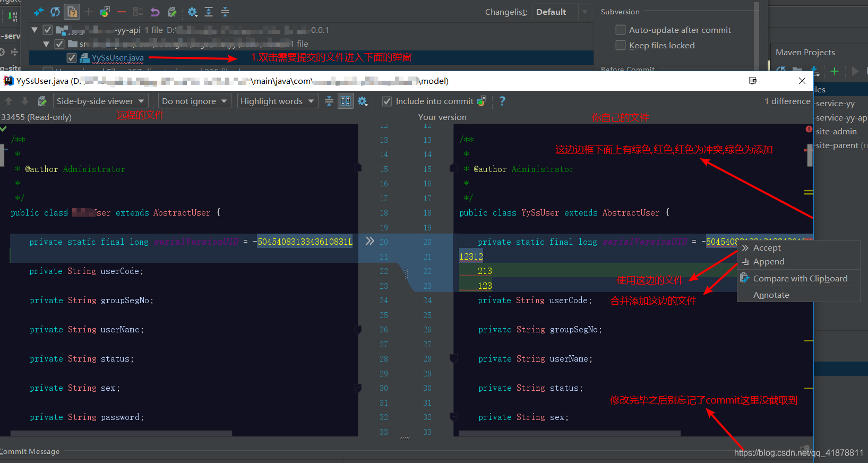
Task: Click the '12312' inserted line in right pane
Action: (x=471, y=256)
